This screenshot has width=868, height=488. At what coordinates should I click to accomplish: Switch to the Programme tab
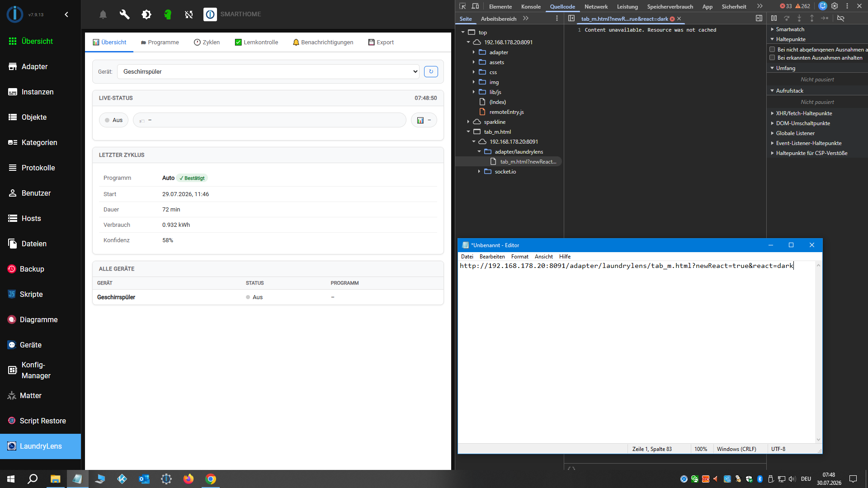pyautogui.click(x=160, y=42)
